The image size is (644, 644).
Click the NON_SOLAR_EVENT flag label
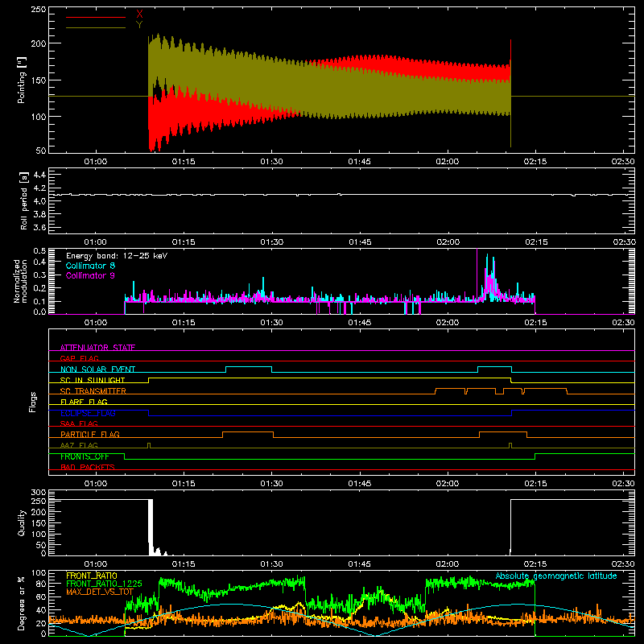coord(97,369)
